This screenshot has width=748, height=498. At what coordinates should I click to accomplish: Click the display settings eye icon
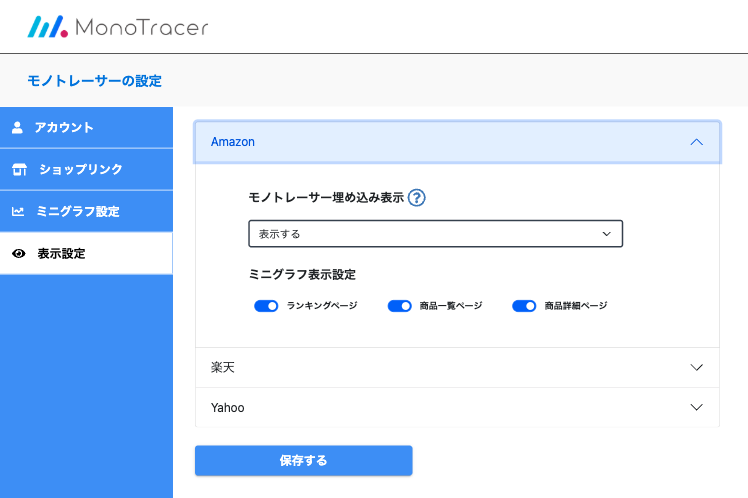coord(18,254)
